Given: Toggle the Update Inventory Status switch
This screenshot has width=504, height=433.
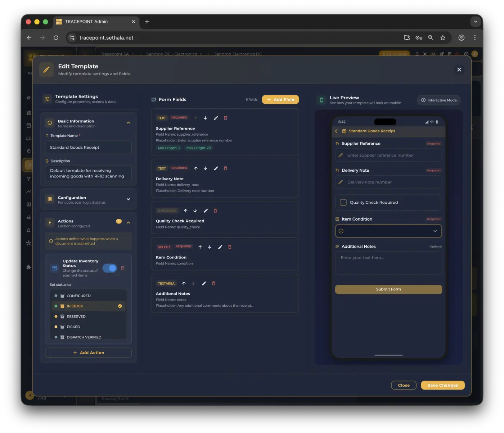Looking at the screenshot, I should pos(110,268).
